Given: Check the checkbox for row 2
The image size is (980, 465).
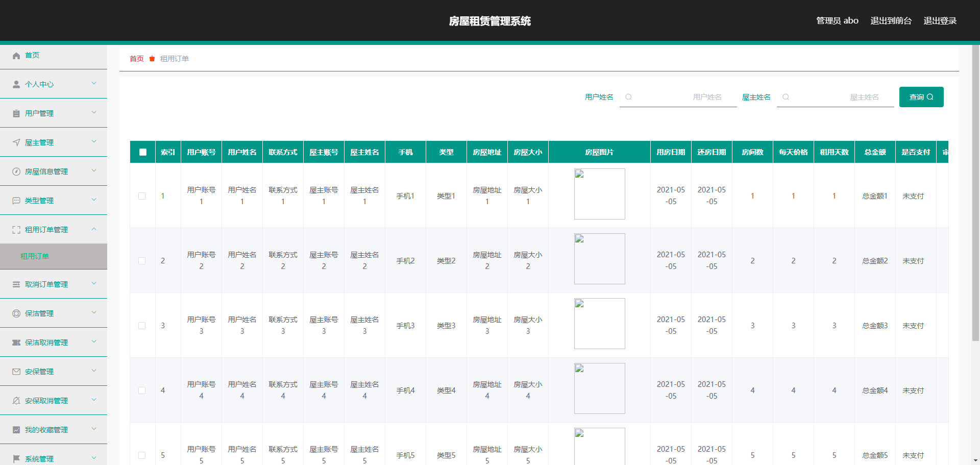Looking at the screenshot, I should [x=142, y=261].
